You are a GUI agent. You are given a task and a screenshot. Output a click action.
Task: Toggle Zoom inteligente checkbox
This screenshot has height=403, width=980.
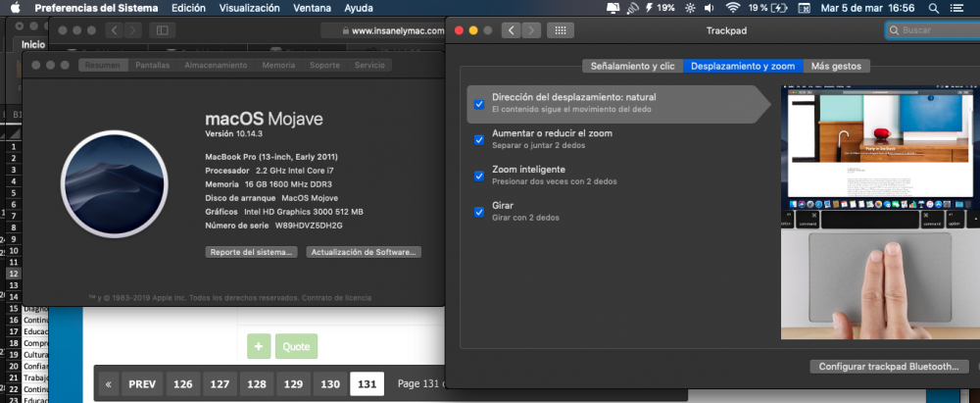(479, 176)
